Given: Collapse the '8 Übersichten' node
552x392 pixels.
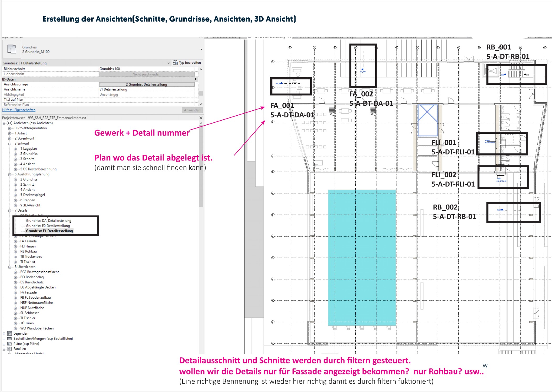Looking at the screenshot, I should [10, 267].
